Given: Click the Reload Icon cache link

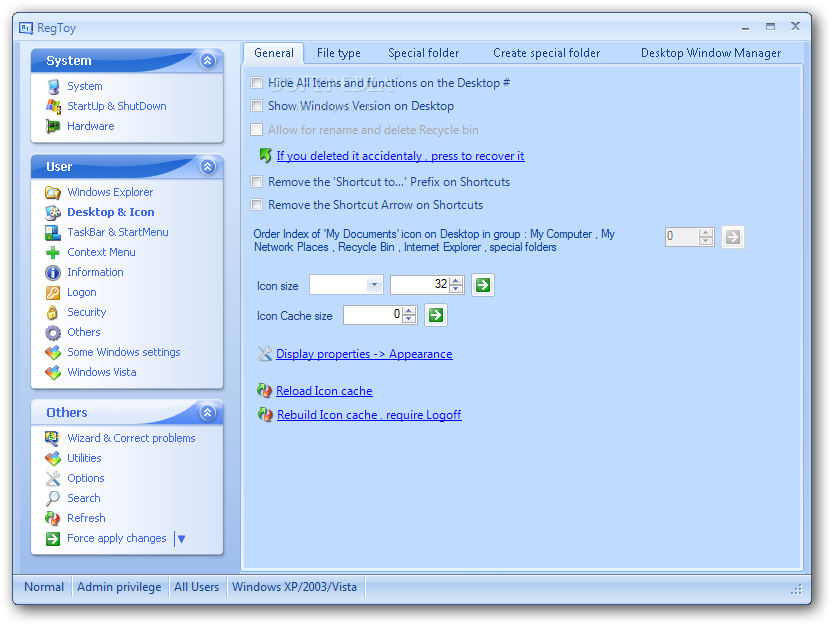Looking at the screenshot, I should coord(324,391).
